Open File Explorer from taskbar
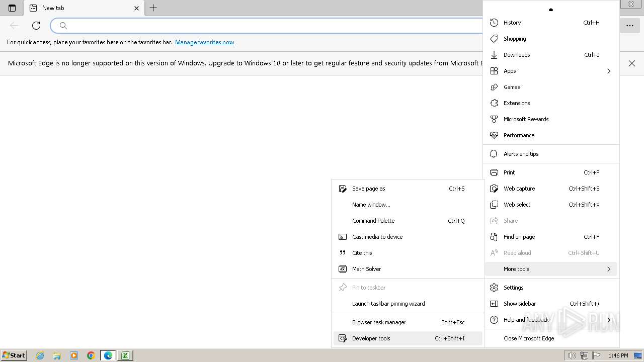This screenshot has height=362, width=644. 57,355
